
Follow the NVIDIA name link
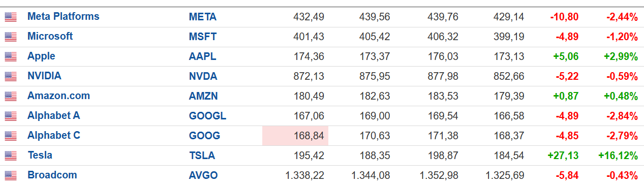pyautogui.click(x=44, y=76)
